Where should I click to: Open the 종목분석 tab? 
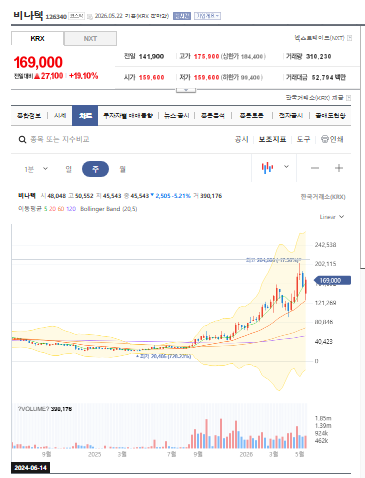tap(213, 115)
